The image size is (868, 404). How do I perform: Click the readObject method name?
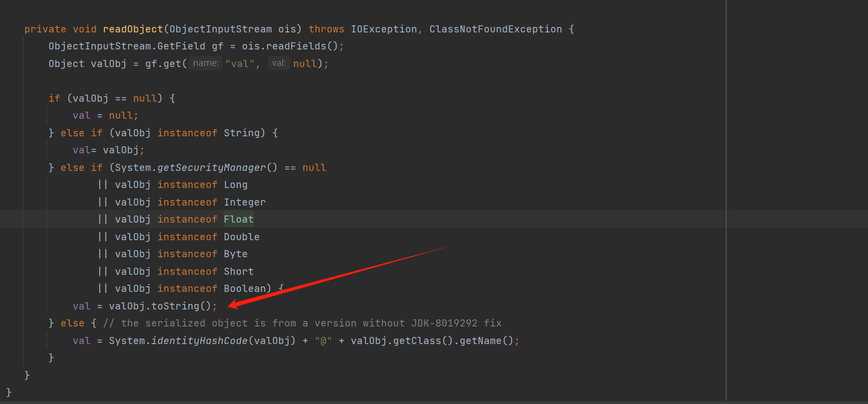132,29
